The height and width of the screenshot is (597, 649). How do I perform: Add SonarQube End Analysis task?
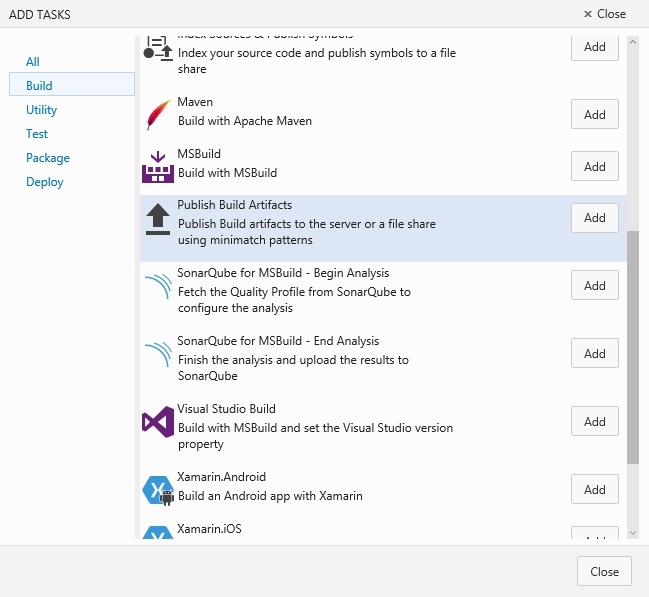pyautogui.click(x=595, y=353)
